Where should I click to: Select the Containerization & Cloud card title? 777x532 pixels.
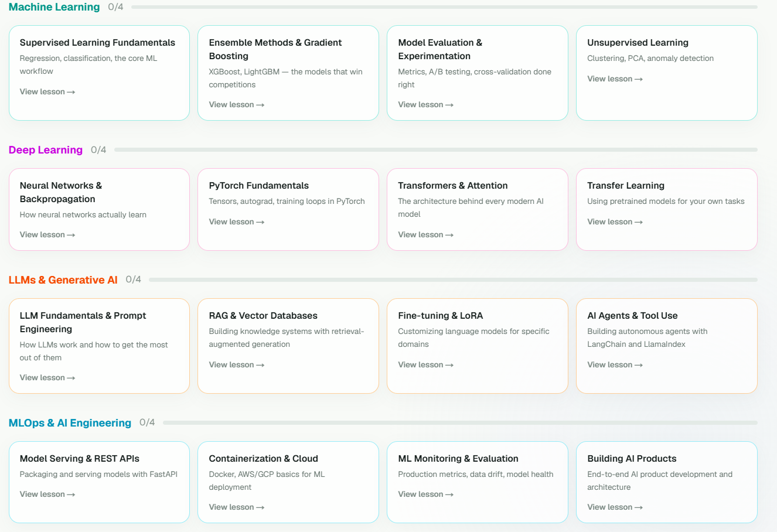pyautogui.click(x=264, y=459)
